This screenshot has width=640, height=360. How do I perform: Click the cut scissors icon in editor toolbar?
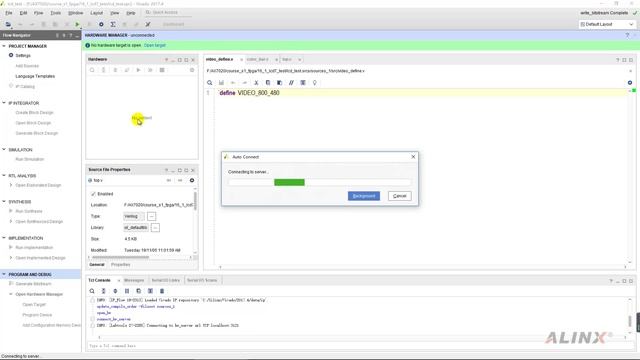pyautogui.click(x=256, y=83)
